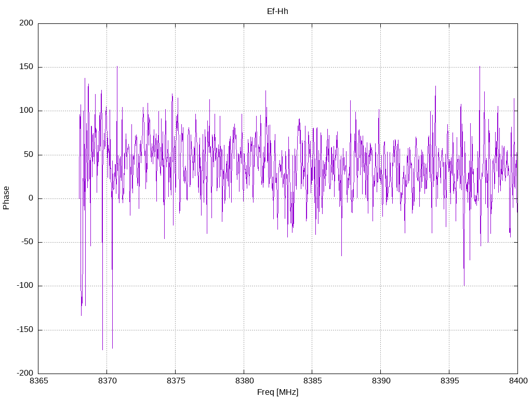Click the x-axis tick label '8395'
Image resolution: width=532 pixels, height=399 pixels.
point(449,381)
